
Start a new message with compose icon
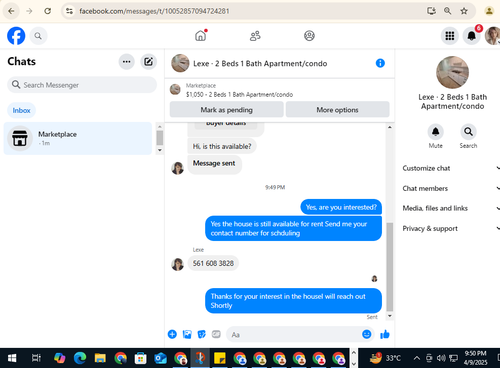(148, 62)
